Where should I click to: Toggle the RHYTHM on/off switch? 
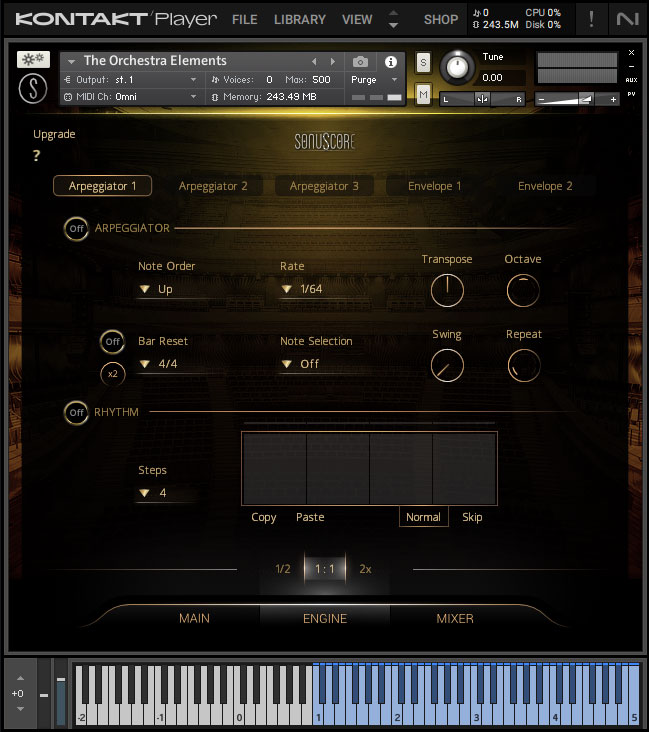coord(76,413)
